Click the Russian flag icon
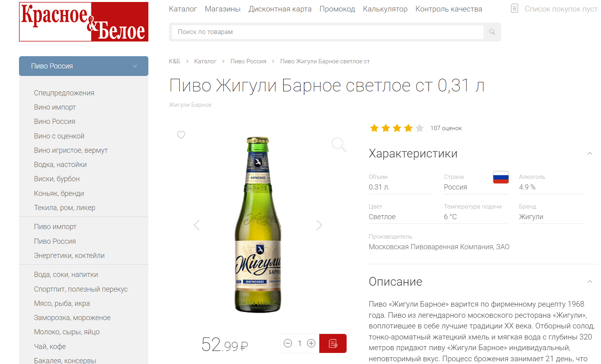 pyautogui.click(x=501, y=177)
